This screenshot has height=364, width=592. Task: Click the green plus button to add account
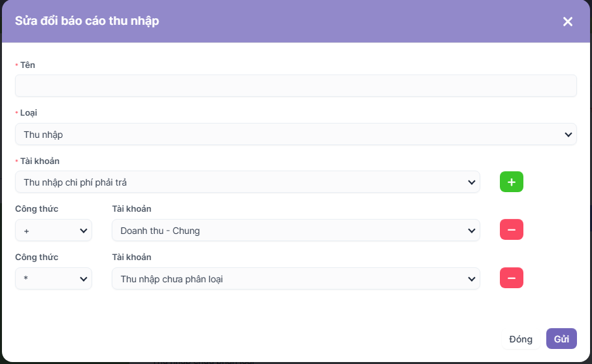tap(511, 182)
